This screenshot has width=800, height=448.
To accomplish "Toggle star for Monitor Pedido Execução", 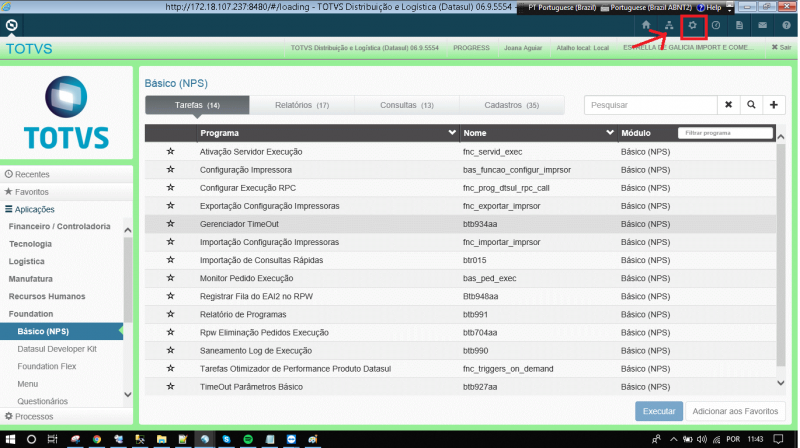I will [170, 278].
